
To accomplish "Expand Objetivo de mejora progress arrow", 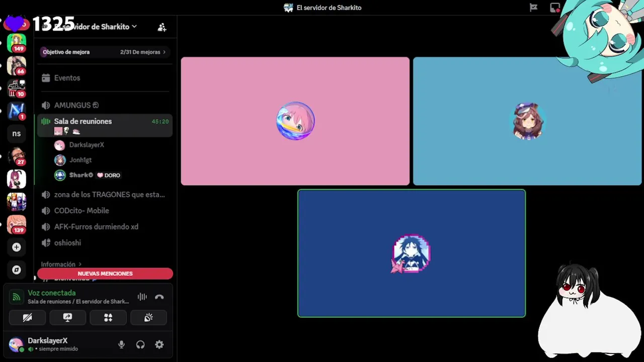I will coord(164,52).
